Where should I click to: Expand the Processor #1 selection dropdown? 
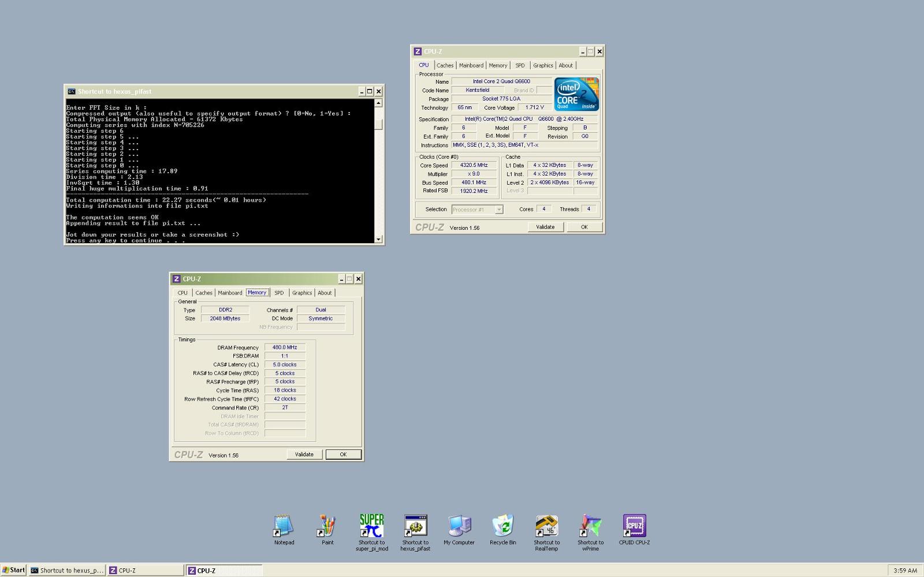pos(499,210)
